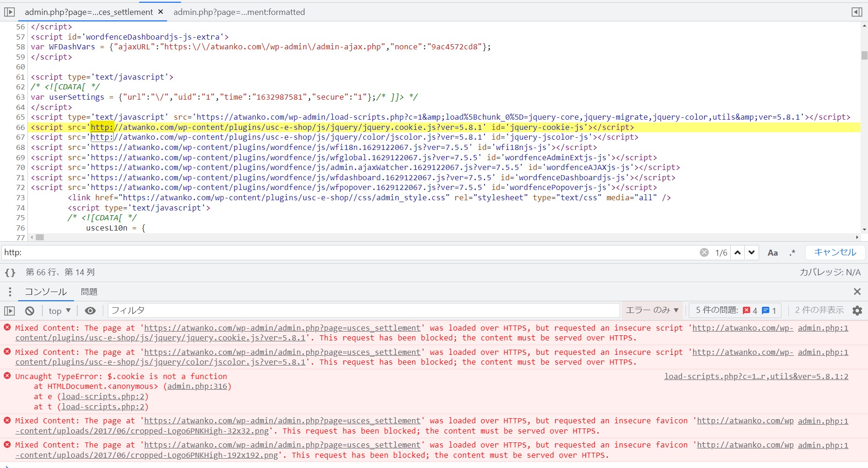Switch to the 問題 drawer tab
The width and height of the screenshot is (868, 468).
click(x=89, y=292)
